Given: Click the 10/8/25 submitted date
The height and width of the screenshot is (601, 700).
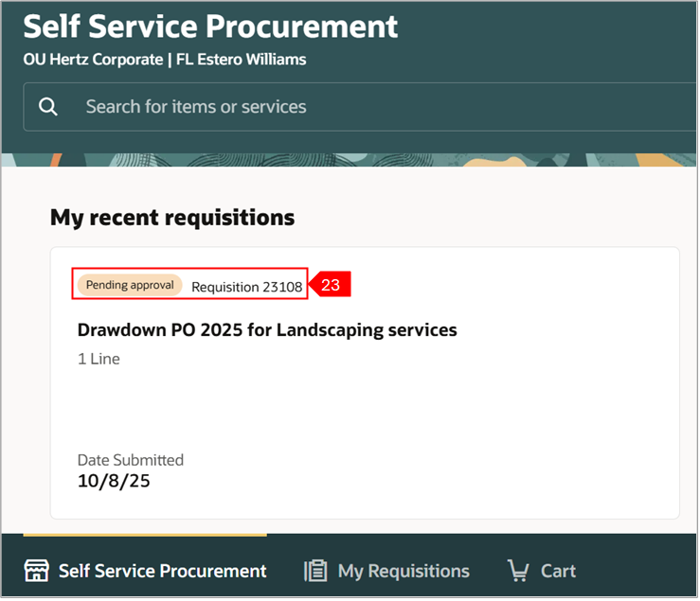Looking at the screenshot, I should [114, 481].
